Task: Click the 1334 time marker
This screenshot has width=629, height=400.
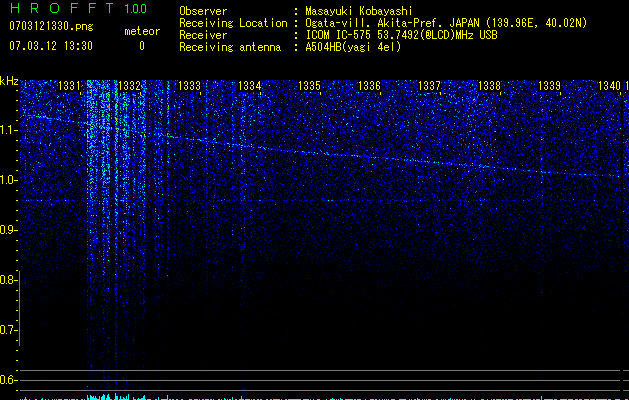Action: [250, 86]
